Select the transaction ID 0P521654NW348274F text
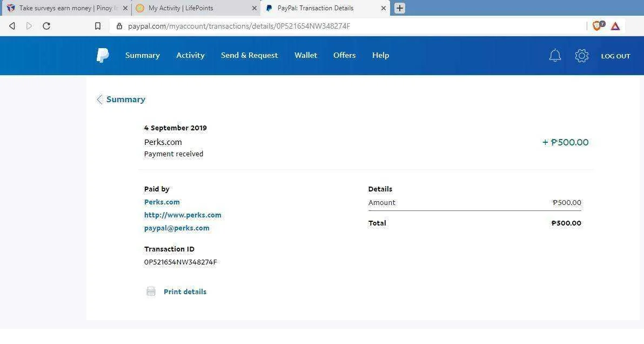The image size is (644, 344). 180,262
